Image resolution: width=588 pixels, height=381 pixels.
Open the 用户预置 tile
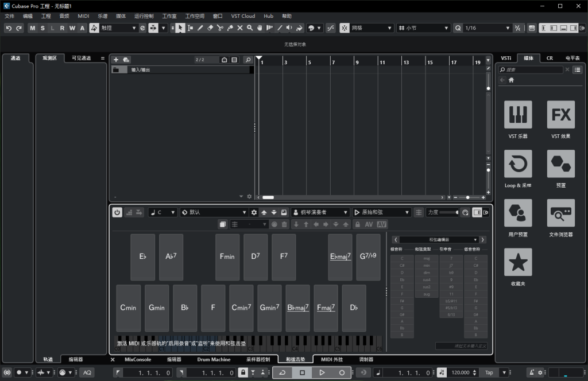[518, 213]
